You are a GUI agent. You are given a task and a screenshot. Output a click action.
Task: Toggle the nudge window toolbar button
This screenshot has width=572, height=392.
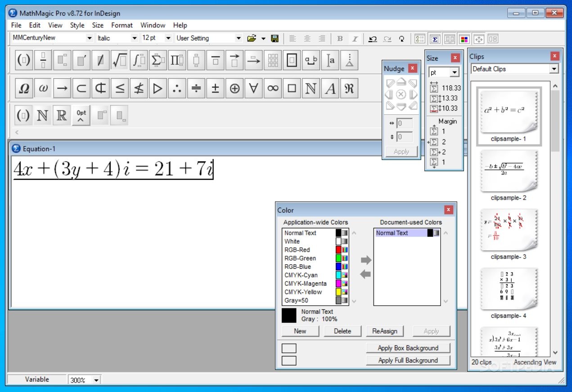tap(478, 39)
